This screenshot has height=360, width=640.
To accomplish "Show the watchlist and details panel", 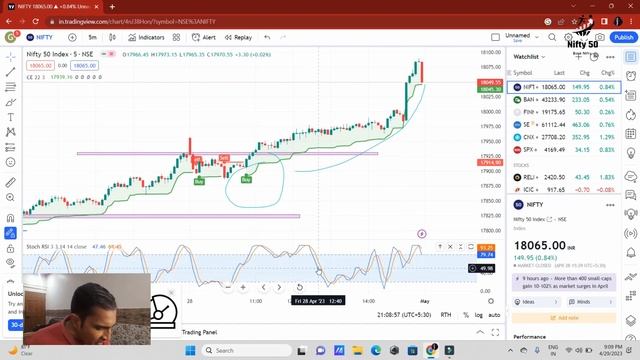I will [x=631, y=57].
